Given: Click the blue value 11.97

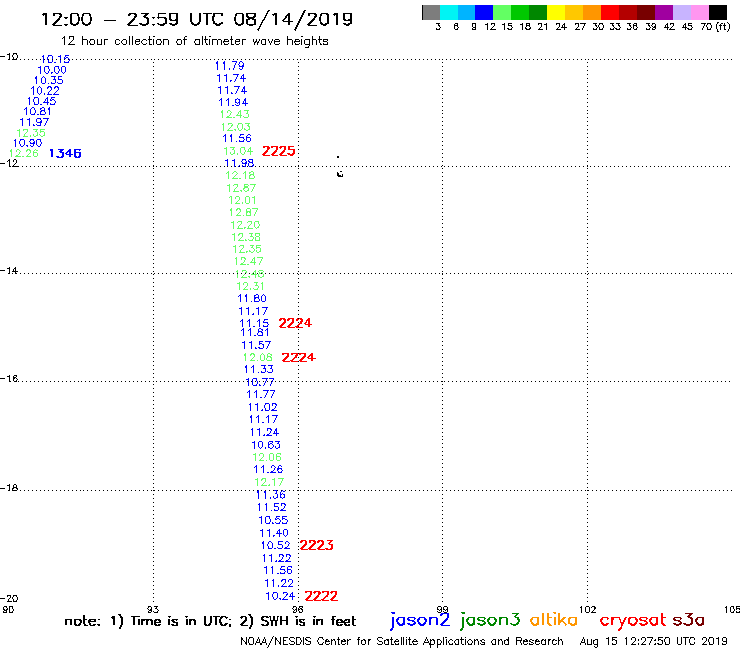Looking at the screenshot, I should coord(34,122).
